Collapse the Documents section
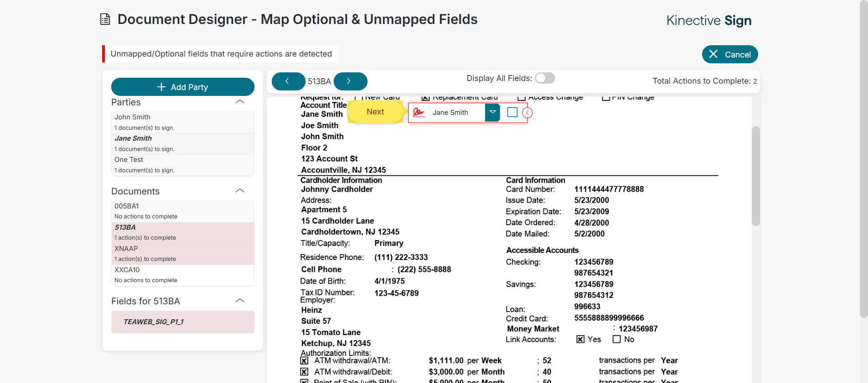Screen dimensions: 868x383 click(240, 191)
